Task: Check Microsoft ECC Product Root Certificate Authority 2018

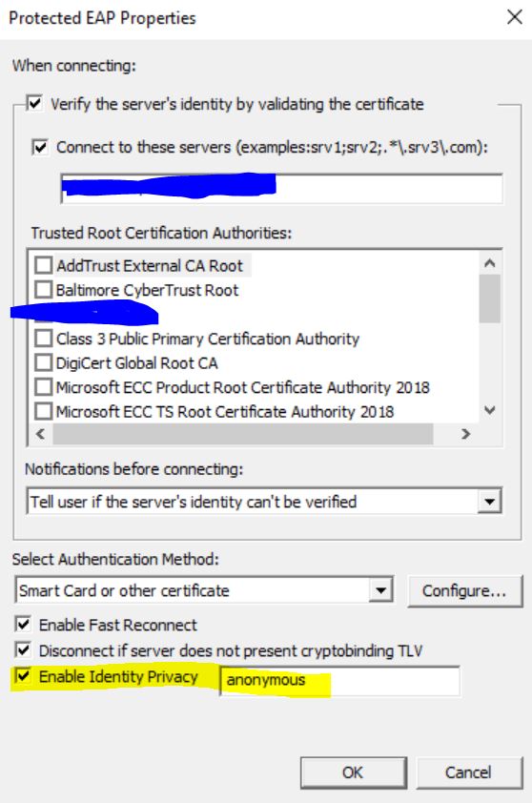Action: (x=44, y=387)
